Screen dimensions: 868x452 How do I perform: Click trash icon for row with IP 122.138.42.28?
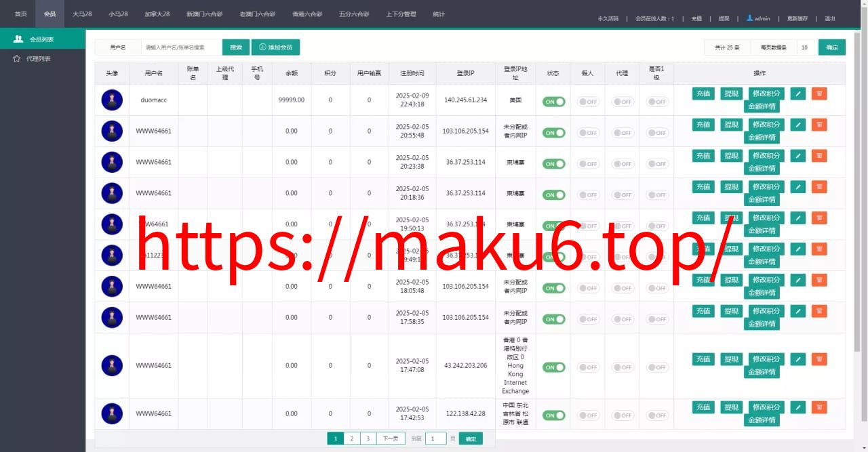click(819, 407)
